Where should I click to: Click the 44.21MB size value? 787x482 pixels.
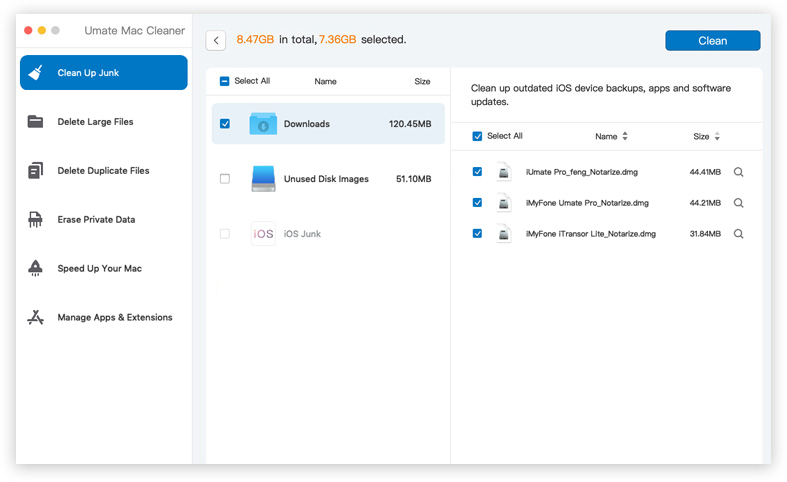point(705,203)
